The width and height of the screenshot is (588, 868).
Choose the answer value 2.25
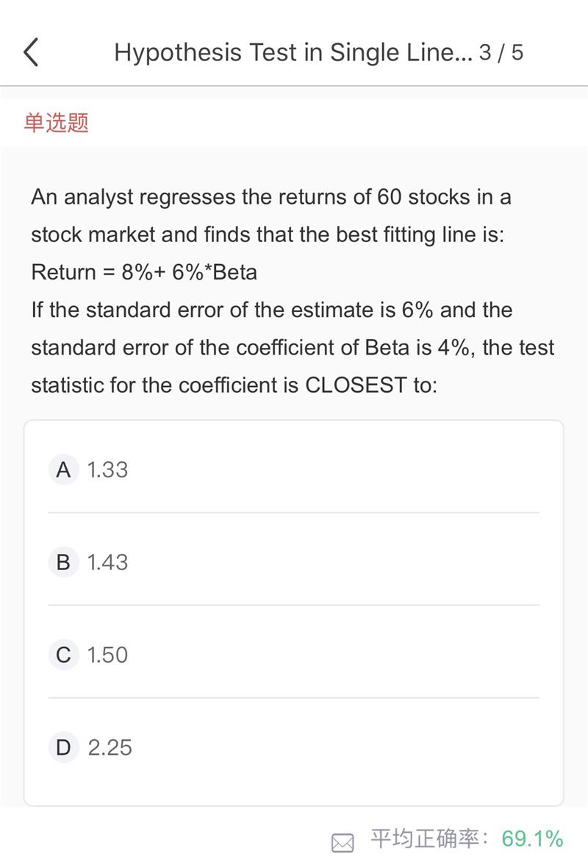pos(110,748)
